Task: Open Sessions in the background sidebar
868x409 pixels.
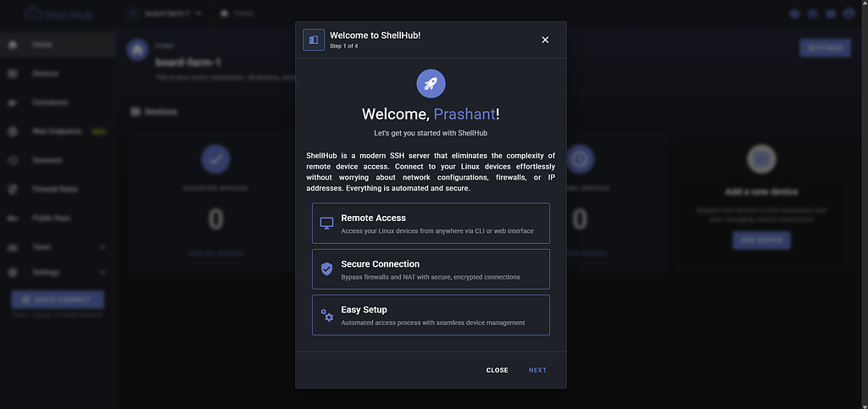Action: [58, 160]
